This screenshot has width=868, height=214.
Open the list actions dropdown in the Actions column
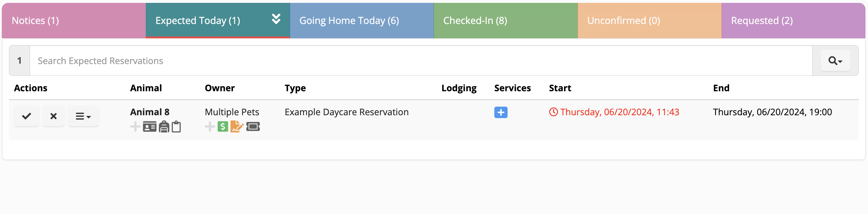click(83, 116)
